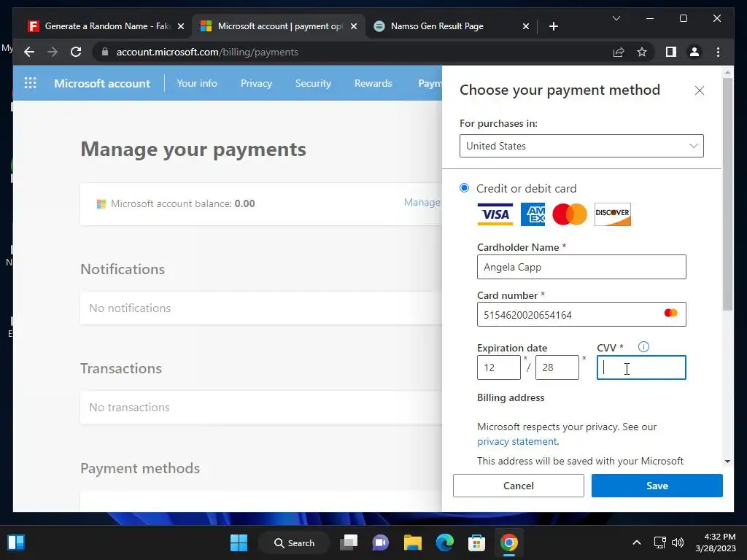Open the volume control in tray

click(x=678, y=542)
